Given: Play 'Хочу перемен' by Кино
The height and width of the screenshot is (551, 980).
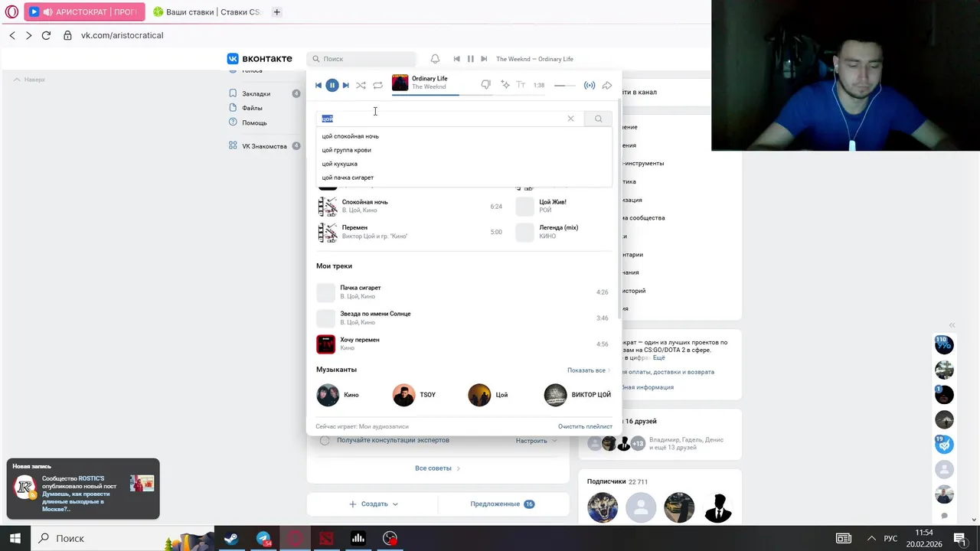Looking at the screenshot, I should point(463,344).
